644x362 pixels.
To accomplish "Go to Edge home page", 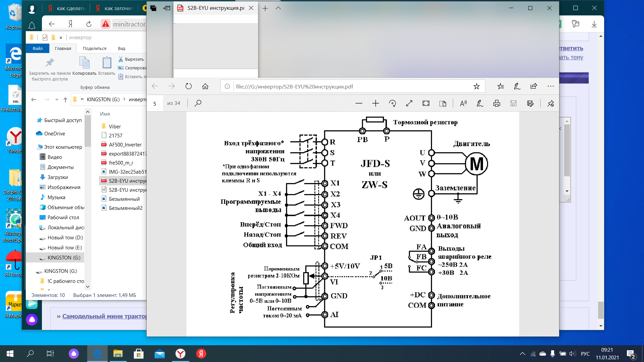I will click(205, 86).
